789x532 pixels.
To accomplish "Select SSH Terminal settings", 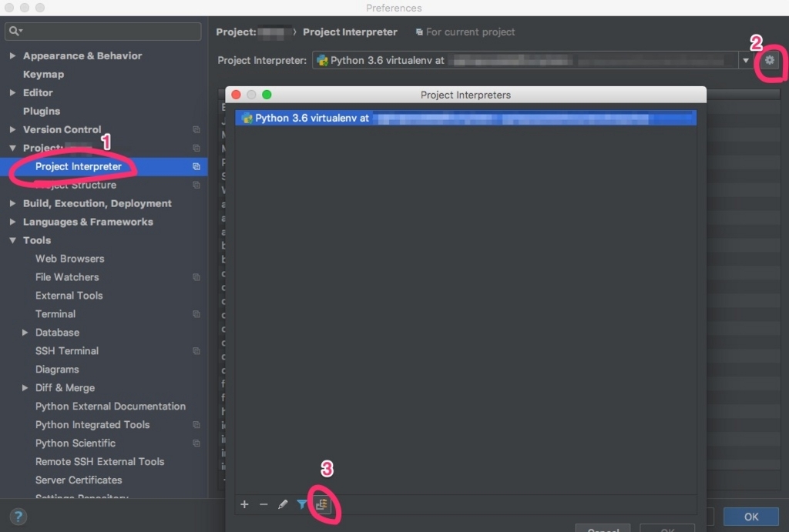I will (x=67, y=351).
